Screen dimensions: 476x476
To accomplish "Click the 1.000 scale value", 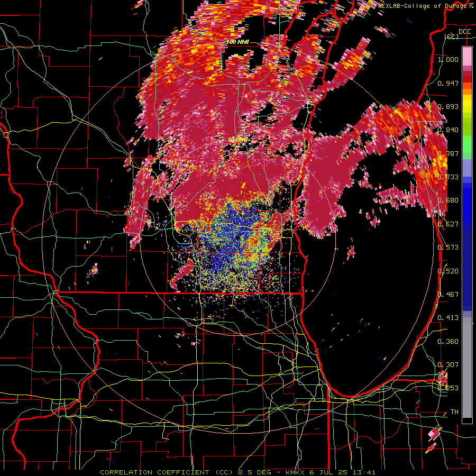I will click(448, 59).
